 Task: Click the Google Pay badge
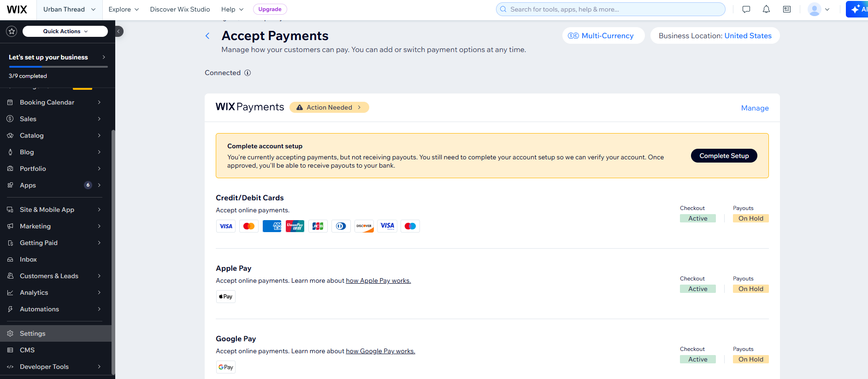[x=226, y=367]
